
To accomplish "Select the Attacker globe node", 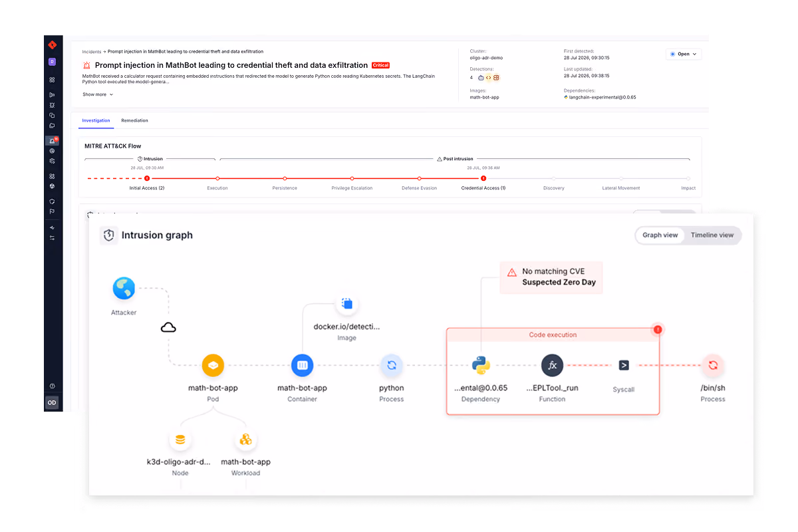I will tap(124, 289).
